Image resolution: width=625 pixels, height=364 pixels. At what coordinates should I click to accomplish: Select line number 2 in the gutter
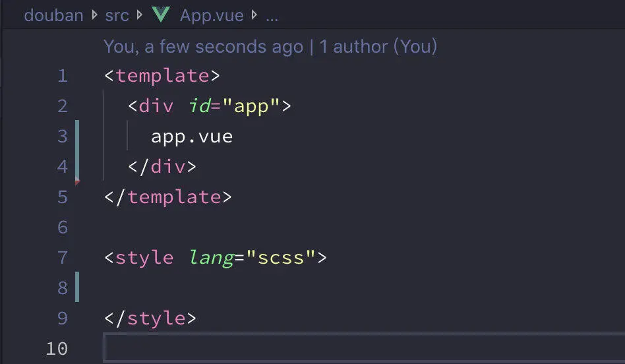pos(63,106)
